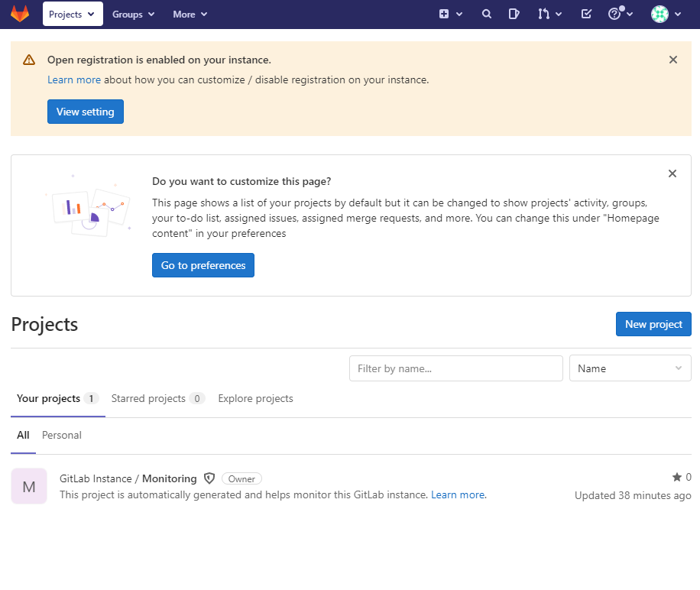Open the GitLab home fox logo
700x590 pixels.
point(19,14)
